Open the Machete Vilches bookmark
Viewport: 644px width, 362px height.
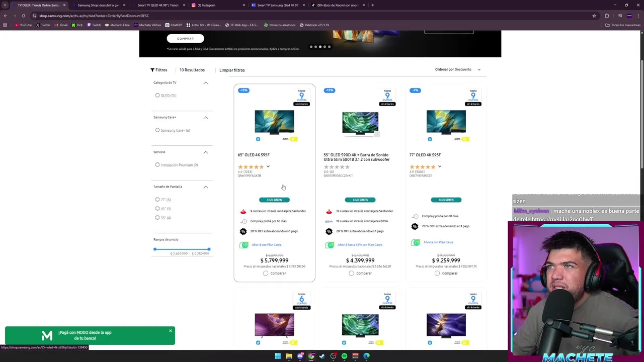click(147, 25)
